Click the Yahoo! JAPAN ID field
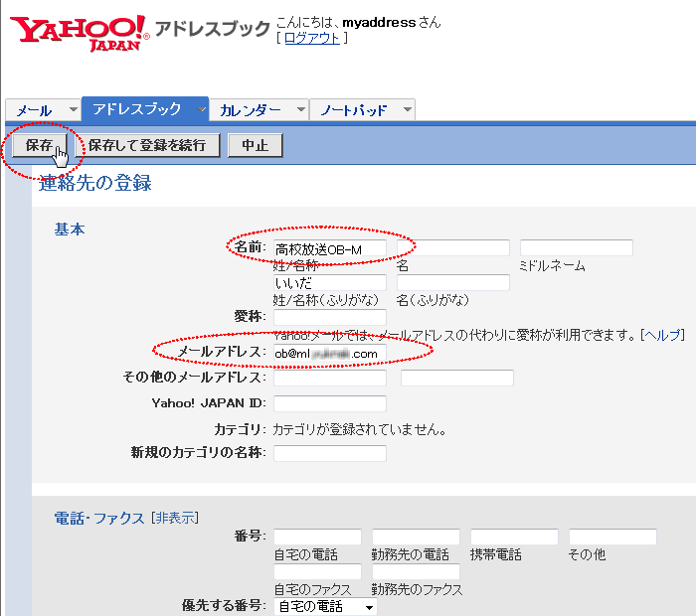This screenshot has height=616, width=696. click(329, 403)
